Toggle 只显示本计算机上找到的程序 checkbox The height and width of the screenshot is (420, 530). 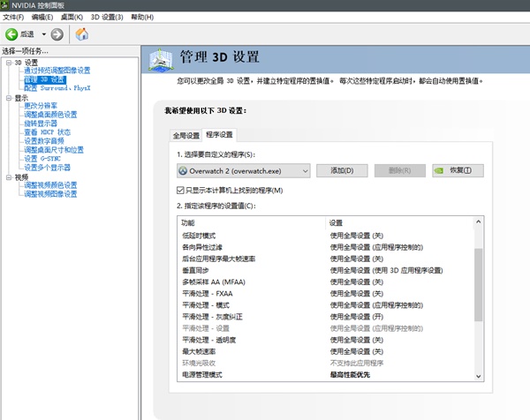(x=180, y=191)
